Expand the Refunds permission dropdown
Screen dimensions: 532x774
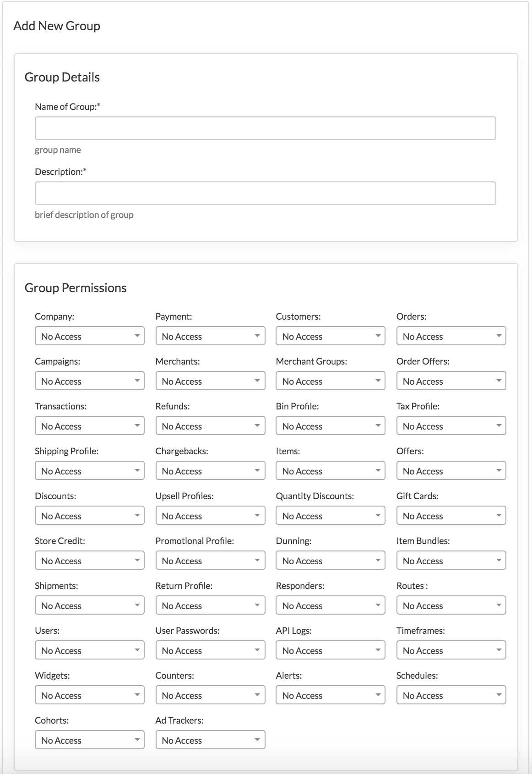pyautogui.click(x=210, y=426)
